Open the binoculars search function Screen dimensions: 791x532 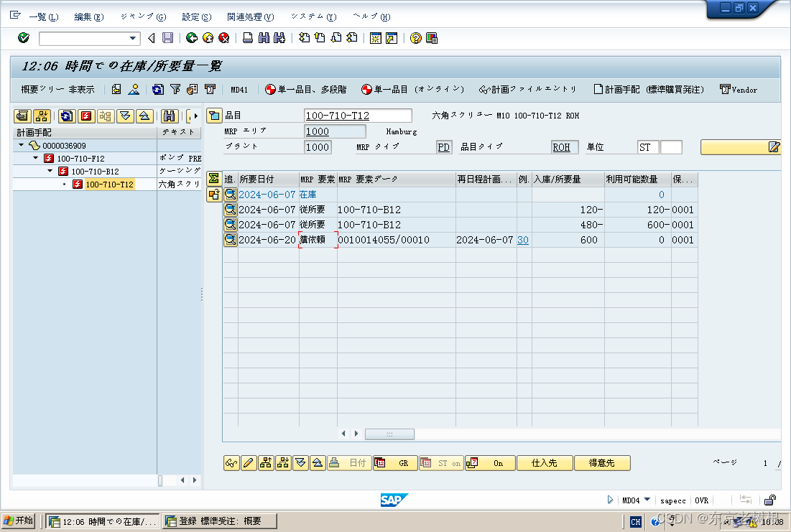click(169, 116)
